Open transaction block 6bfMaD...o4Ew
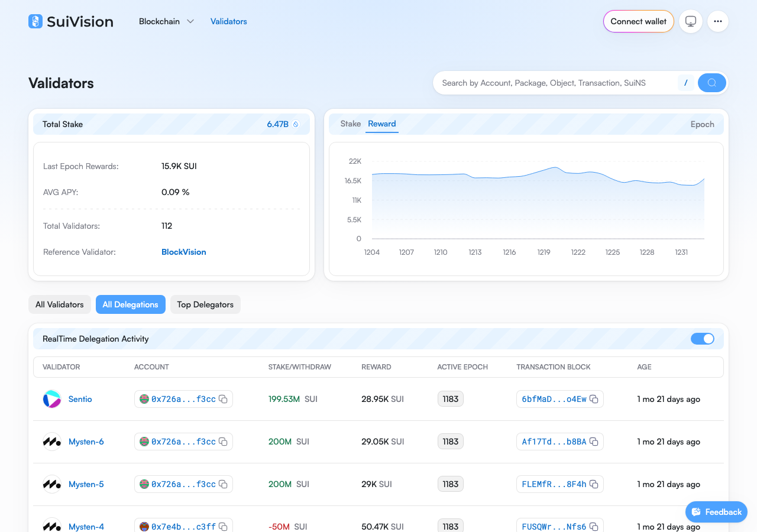 (x=554, y=399)
